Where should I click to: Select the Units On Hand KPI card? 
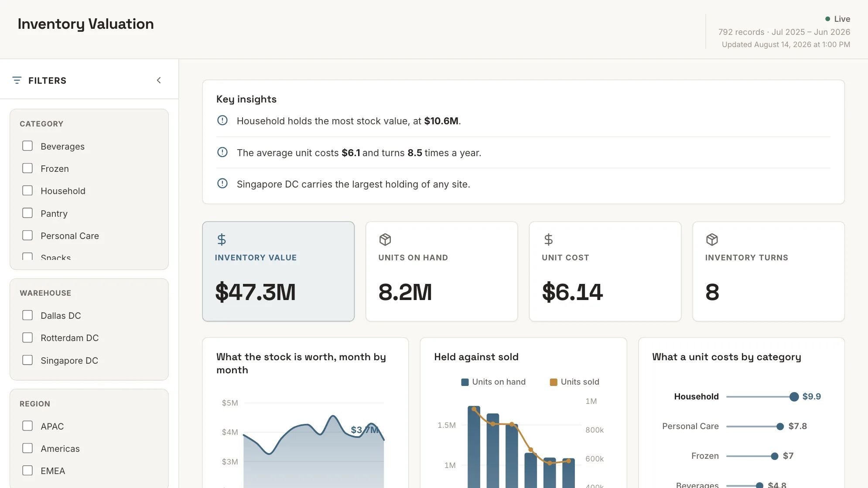point(442,271)
